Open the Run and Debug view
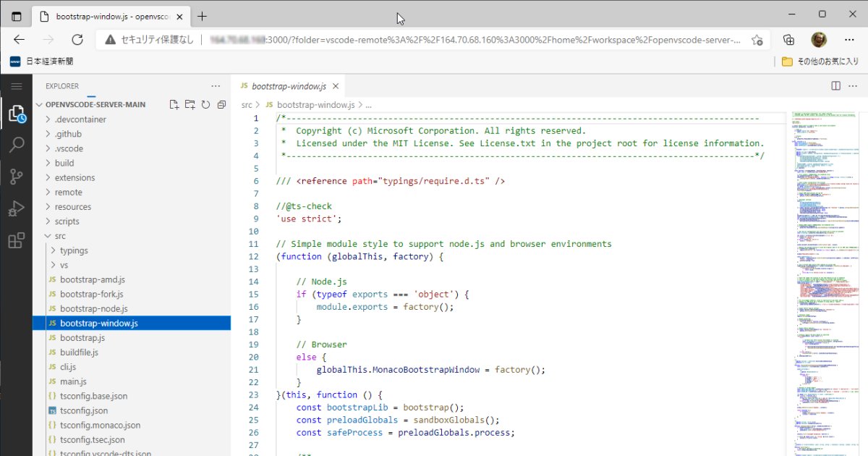 17,208
